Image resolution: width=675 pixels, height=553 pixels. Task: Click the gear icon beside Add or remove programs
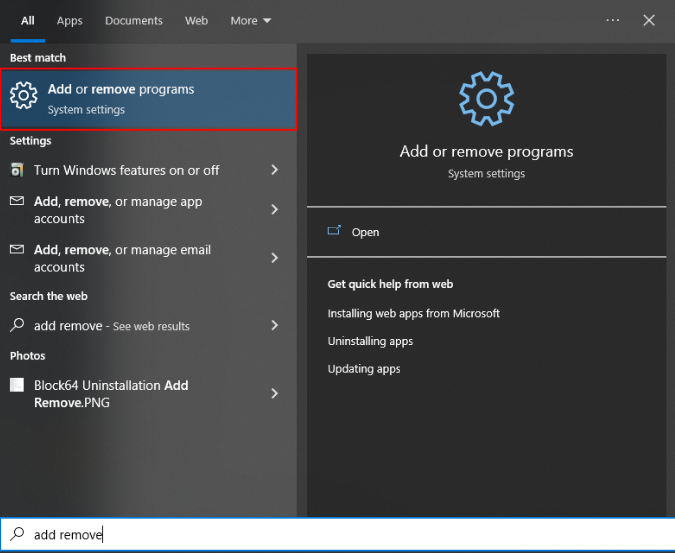tap(23, 97)
